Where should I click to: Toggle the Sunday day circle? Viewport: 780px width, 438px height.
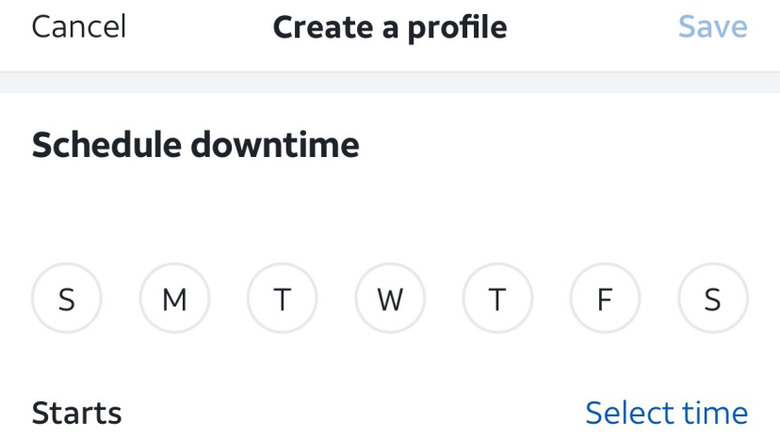point(67,298)
